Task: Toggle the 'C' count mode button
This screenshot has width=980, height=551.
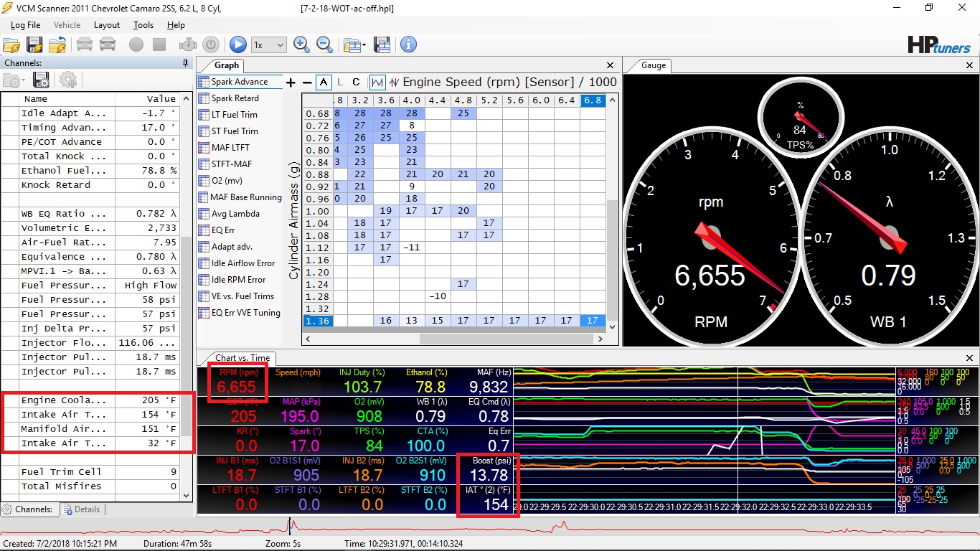Action: tap(356, 82)
